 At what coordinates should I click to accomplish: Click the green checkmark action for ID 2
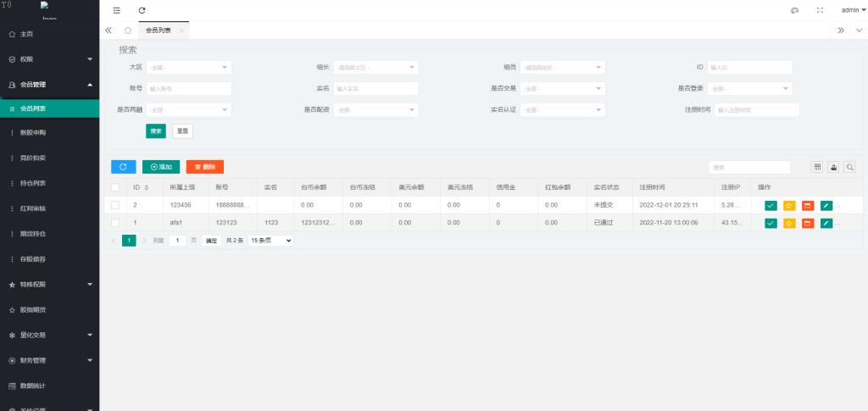pyautogui.click(x=770, y=205)
